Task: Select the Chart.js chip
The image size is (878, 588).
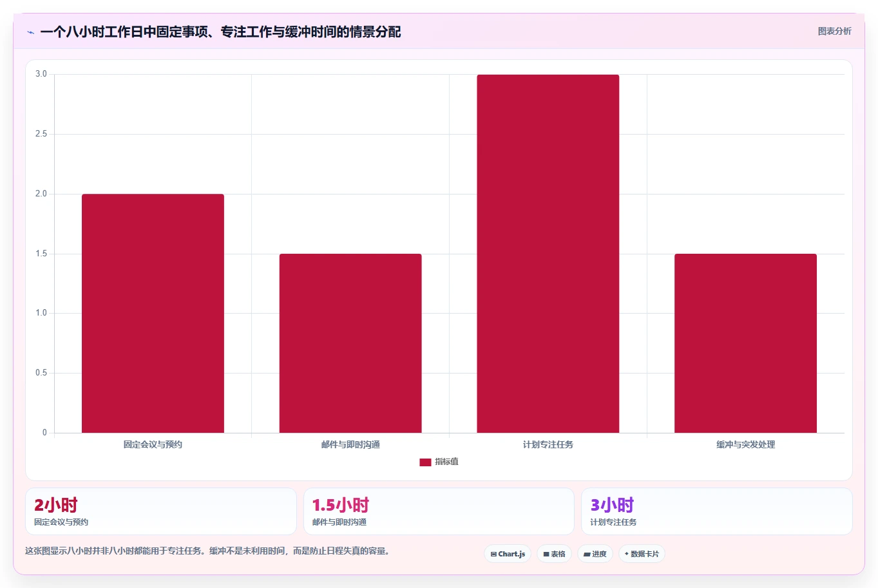Action: point(508,554)
